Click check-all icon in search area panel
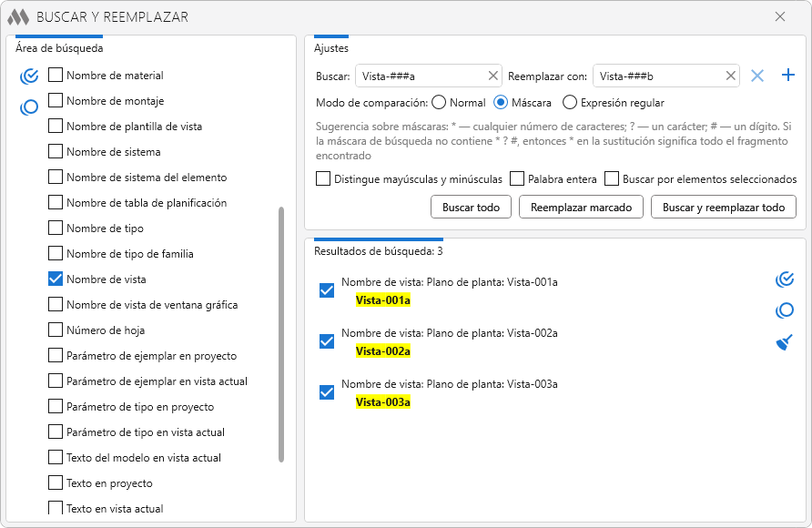Viewport: 812px width, 528px height. click(x=29, y=76)
